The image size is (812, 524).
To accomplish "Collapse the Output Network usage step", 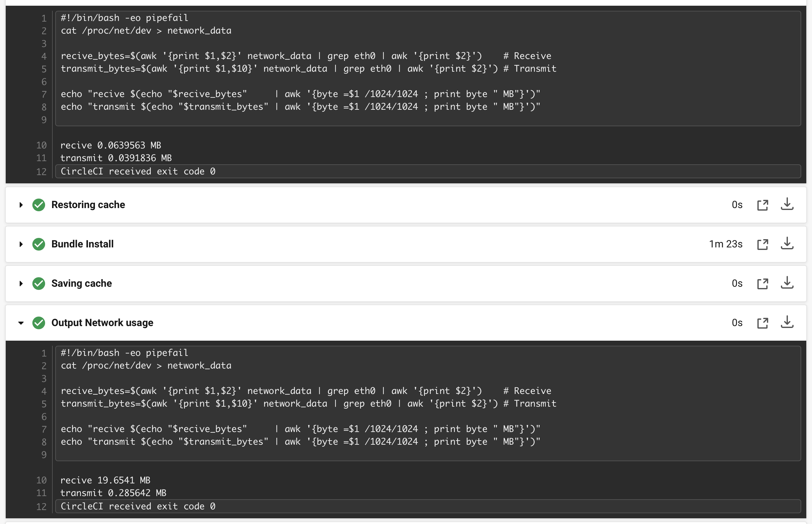I will [21, 323].
